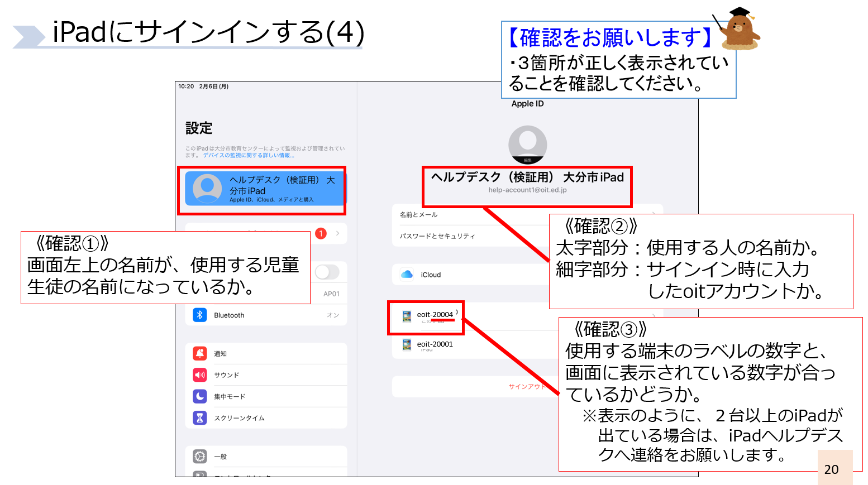Open the Screen Time row label

[x=239, y=418]
